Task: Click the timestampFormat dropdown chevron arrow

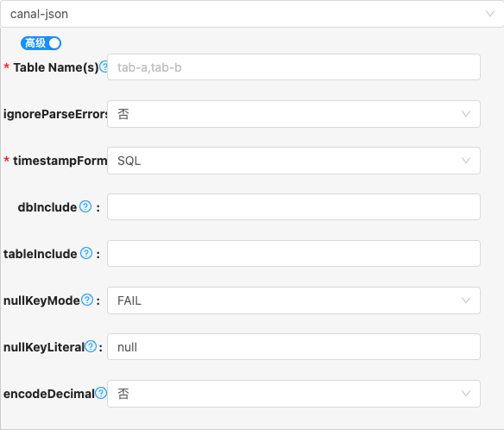Action: pyautogui.click(x=466, y=160)
